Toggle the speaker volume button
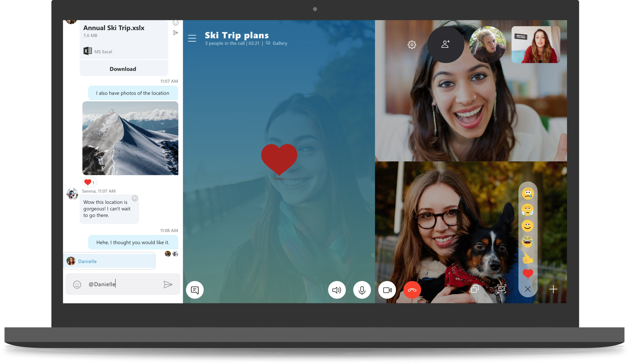The width and height of the screenshot is (629, 364). tap(337, 290)
